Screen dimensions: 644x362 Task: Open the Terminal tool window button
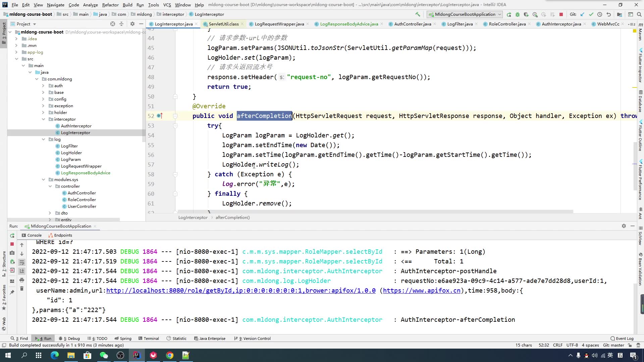(x=149, y=339)
